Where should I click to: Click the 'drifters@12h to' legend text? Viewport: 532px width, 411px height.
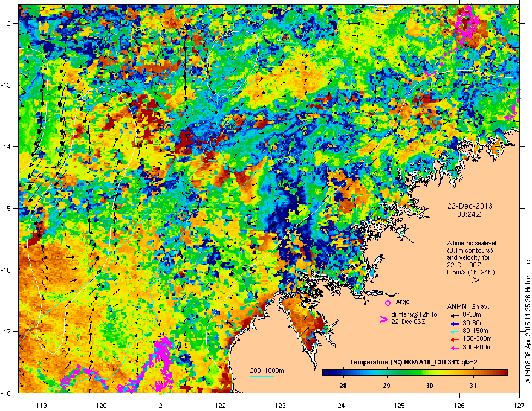tap(414, 315)
